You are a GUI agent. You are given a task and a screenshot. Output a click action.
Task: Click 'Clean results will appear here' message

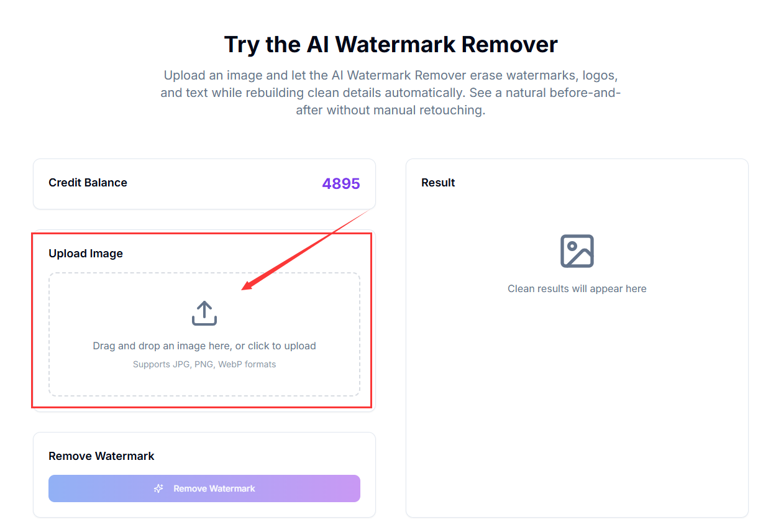point(577,288)
